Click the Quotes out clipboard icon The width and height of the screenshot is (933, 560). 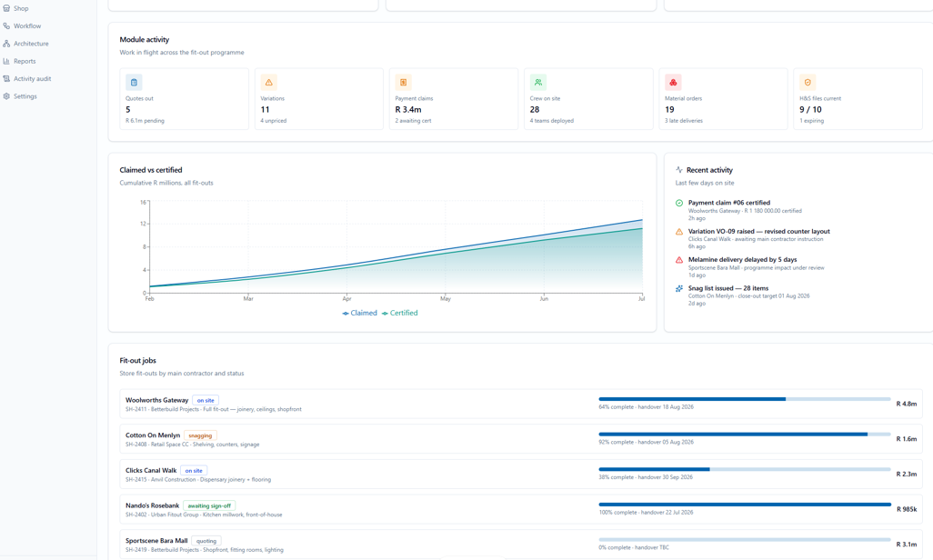(x=134, y=82)
